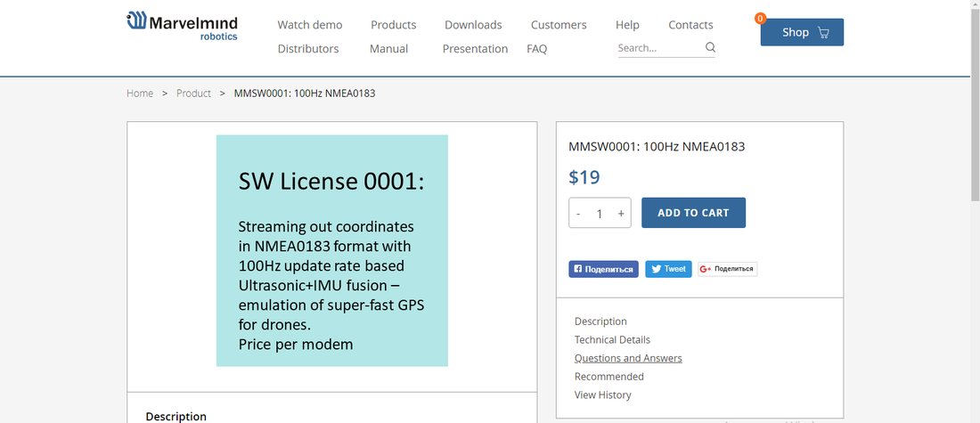Open the FAQ page link
The image size is (980, 423).
[537, 49]
